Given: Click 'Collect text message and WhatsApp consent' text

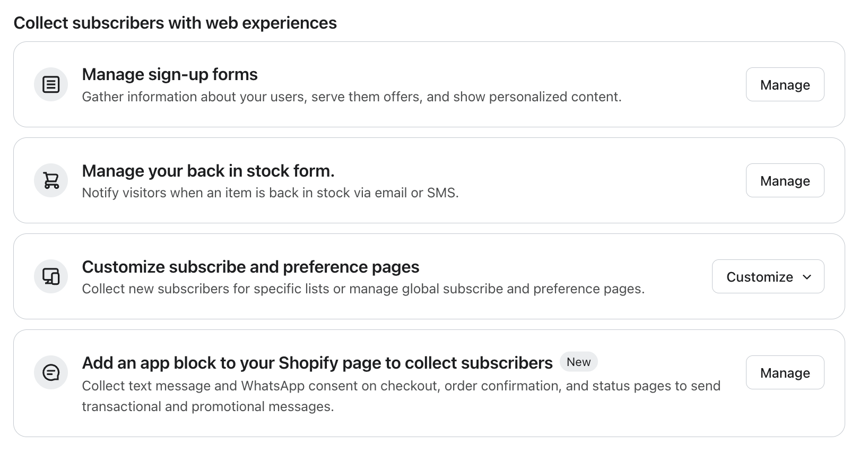Looking at the screenshot, I should pos(401,386).
